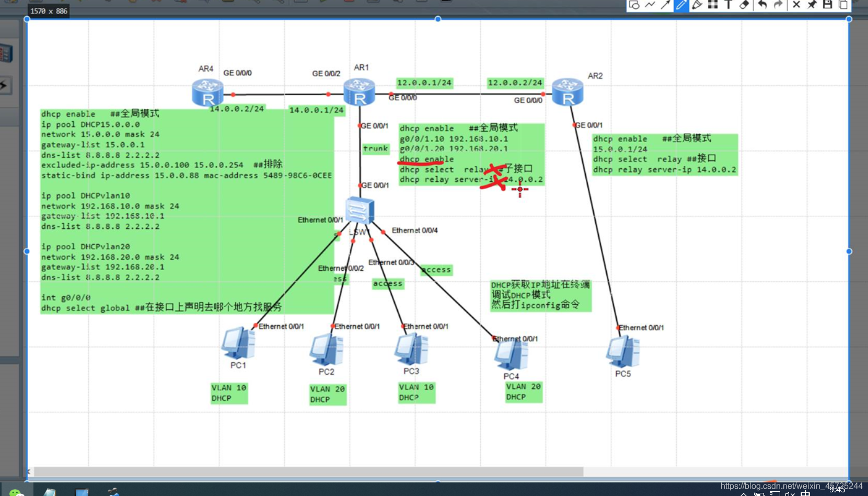The width and height of the screenshot is (868, 496).
Task: Click the horizontal scrollbar of the canvas
Action: point(308,471)
